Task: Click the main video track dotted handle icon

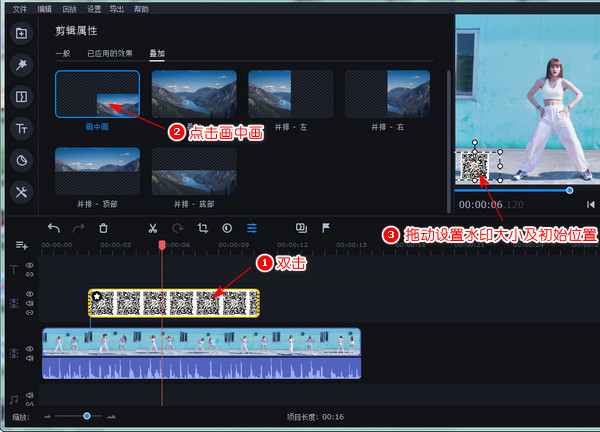Action: pyautogui.click(x=14, y=353)
